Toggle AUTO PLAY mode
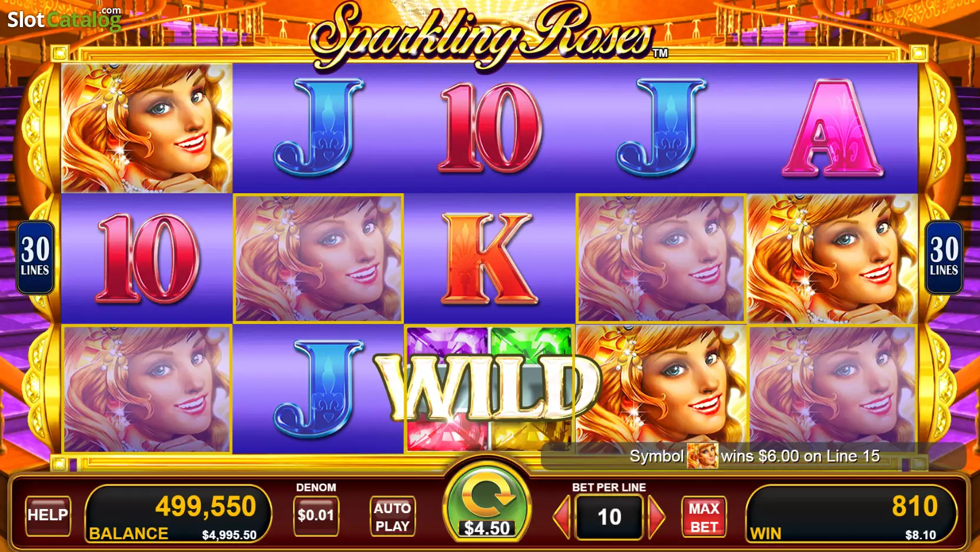This screenshot has width=980, height=552. point(393,517)
